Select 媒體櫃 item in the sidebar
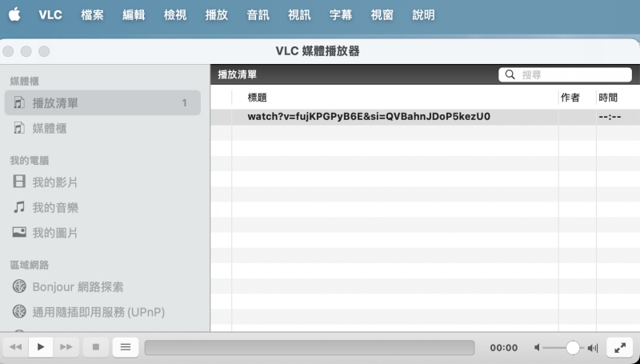This screenshot has width=640, height=364. (102, 128)
